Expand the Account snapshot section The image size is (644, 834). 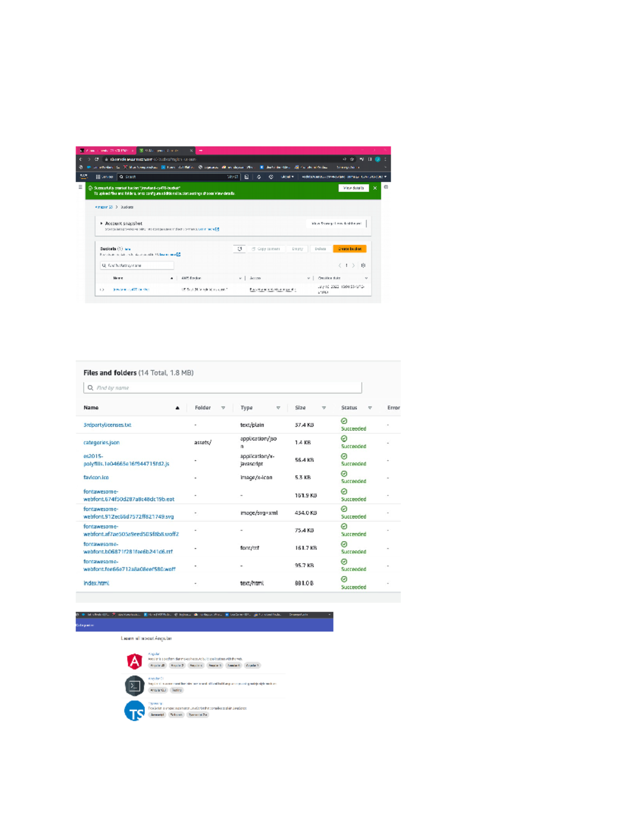click(102, 223)
